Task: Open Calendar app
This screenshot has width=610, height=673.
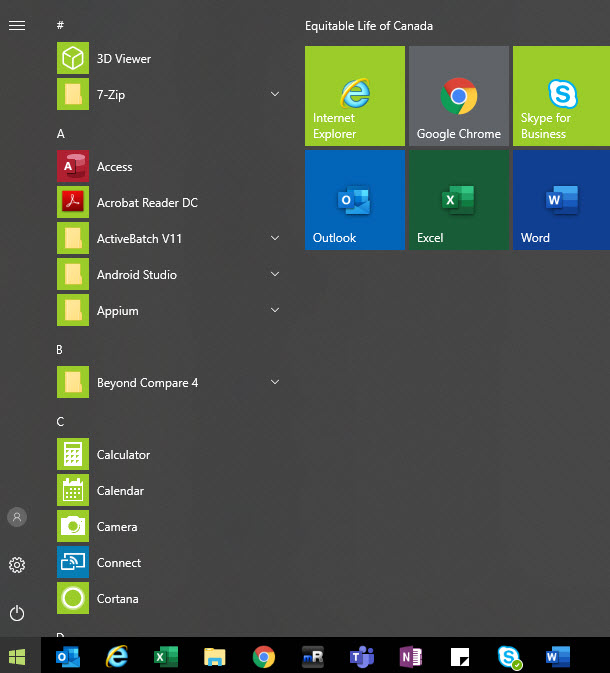Action: click(x=168, y=491)
